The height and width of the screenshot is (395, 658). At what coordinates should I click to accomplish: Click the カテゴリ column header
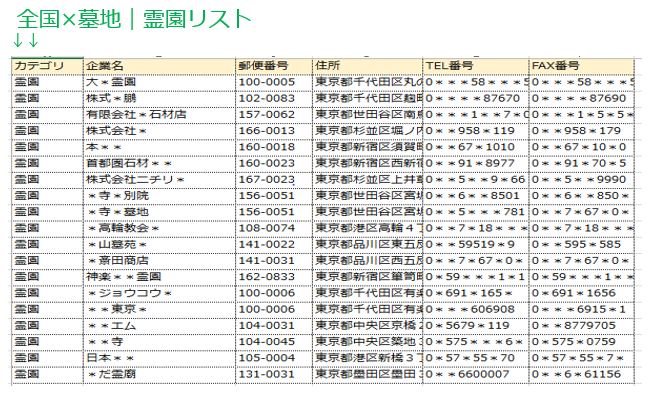coord(47,66)
